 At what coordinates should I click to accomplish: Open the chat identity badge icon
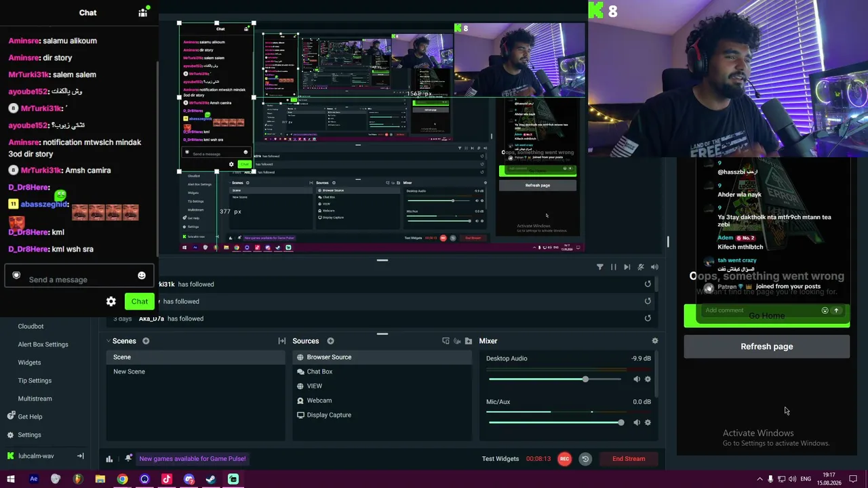16,275
